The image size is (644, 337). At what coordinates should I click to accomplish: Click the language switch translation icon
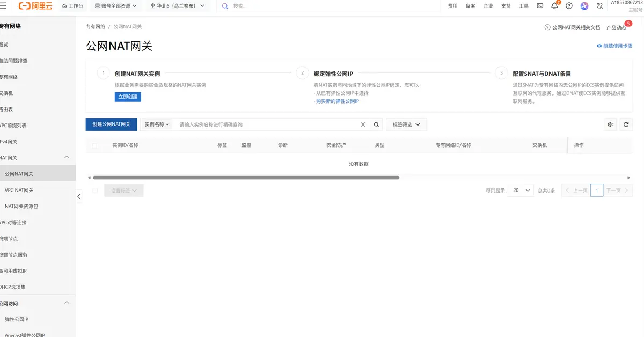pos(598,6)
